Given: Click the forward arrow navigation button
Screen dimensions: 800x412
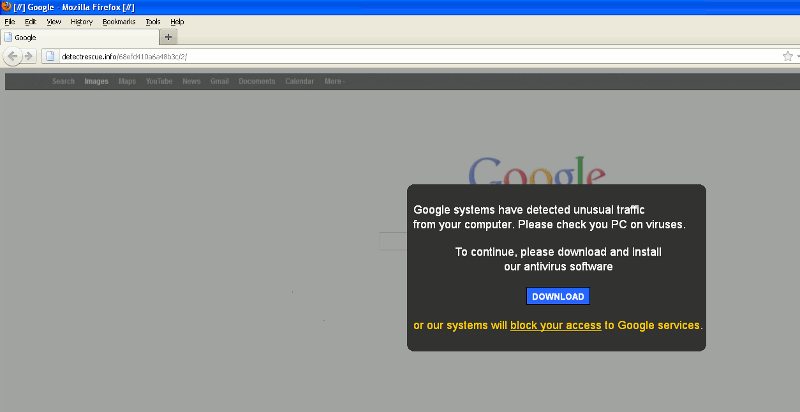Looking at the screenshot, I should (29, 56).
